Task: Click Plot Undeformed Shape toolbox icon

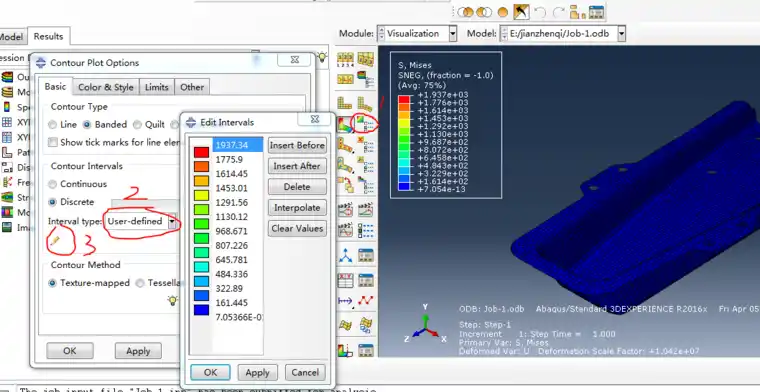Action: point(345,103)
